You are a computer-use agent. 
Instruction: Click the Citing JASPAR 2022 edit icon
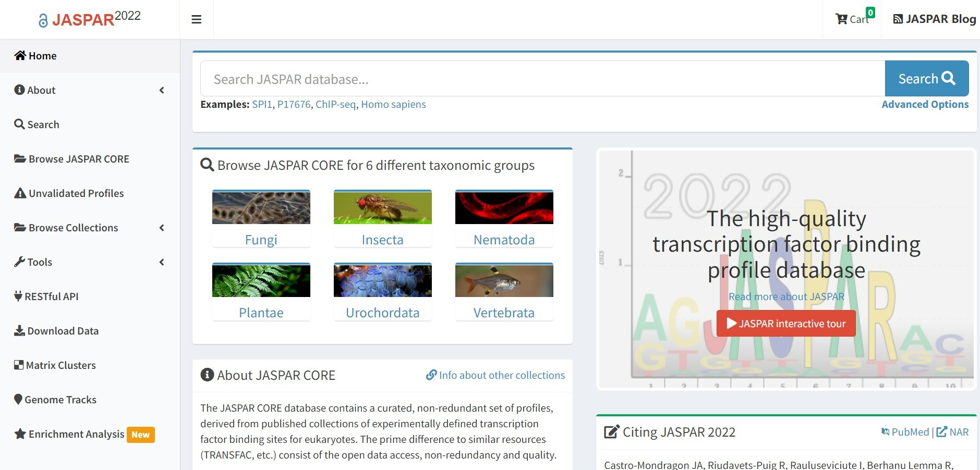612,431
